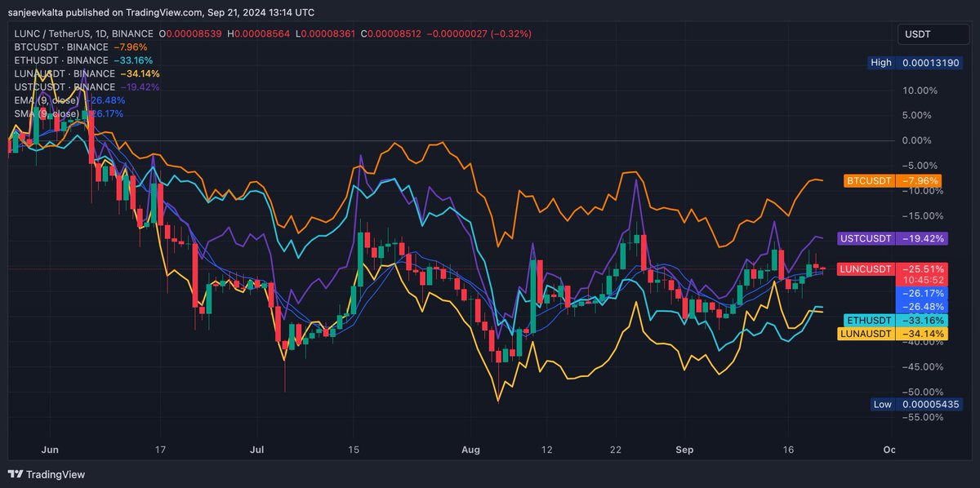Click the EMA (9, close) indicator legend
Screen dimensions: 980x488
click(69, 100)
